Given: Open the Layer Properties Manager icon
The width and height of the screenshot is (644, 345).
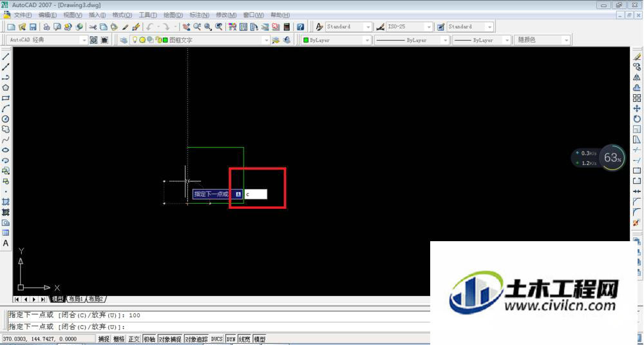Looking at the screenshot, I should 124,40.
